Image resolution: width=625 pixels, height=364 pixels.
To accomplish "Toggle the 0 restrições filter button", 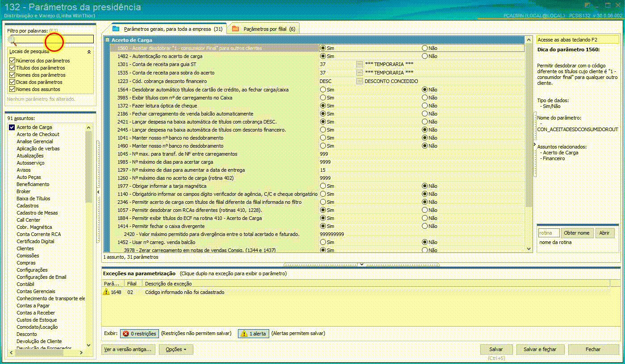I will click(x=139, y=333).
